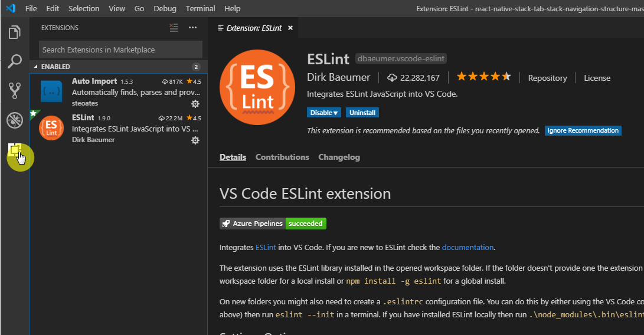Click the Azure Pipelines succeeded badge
The image size is (644, 335).
(273, 224)
